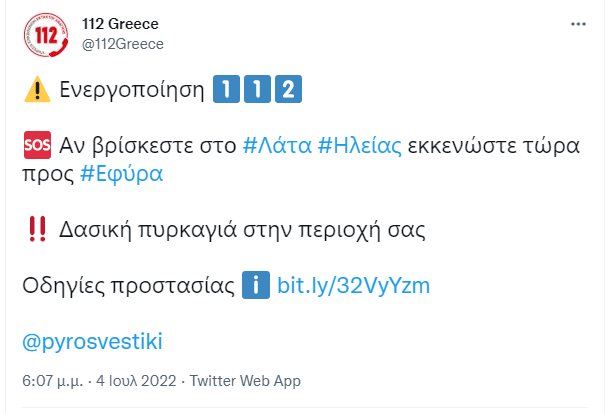This screenshot has height=413, width=610.
Task: Visit the @pyrosvestiki mention
Action: [92, 342]
